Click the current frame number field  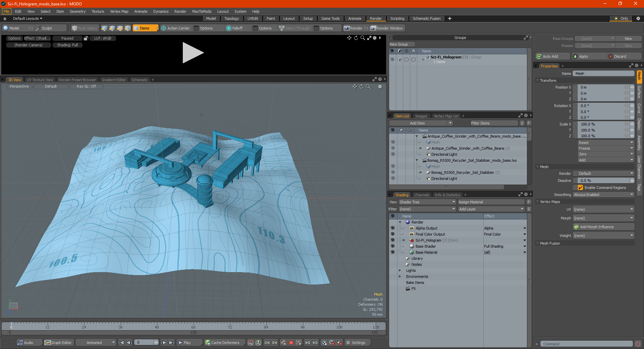(144, 343)
